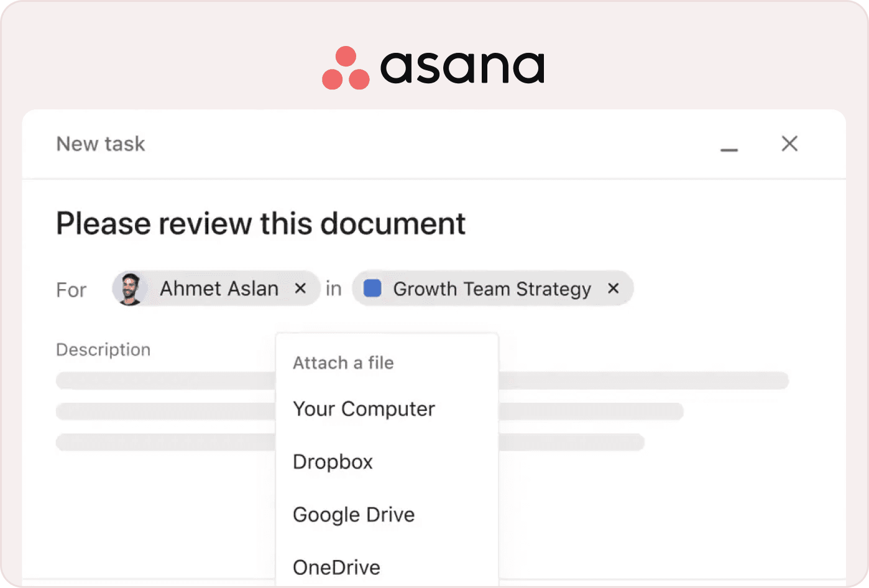Remove assignee Ahmet Aslan

[300, 288]
